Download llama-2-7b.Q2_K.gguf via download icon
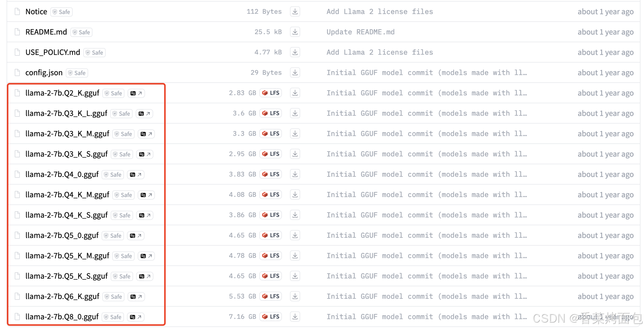 point(295,93)
